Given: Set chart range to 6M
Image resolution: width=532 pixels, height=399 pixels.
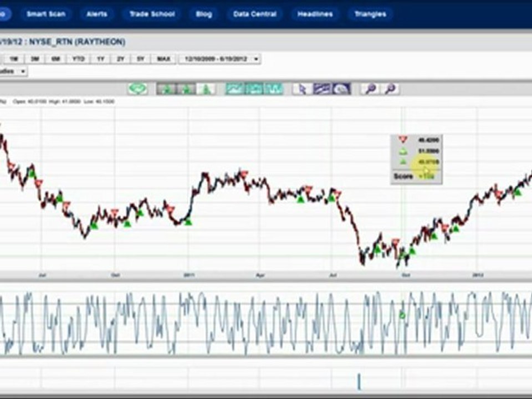Looking at the screenshot, I should 55,59.
